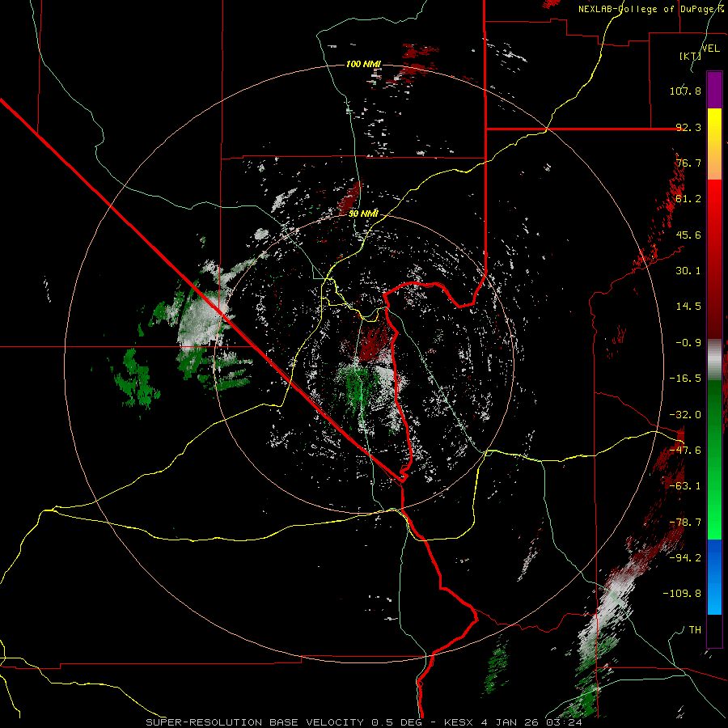Select the -32.0 velocity scale value
This screenshot has width=728, height=728.
(685, 415)
